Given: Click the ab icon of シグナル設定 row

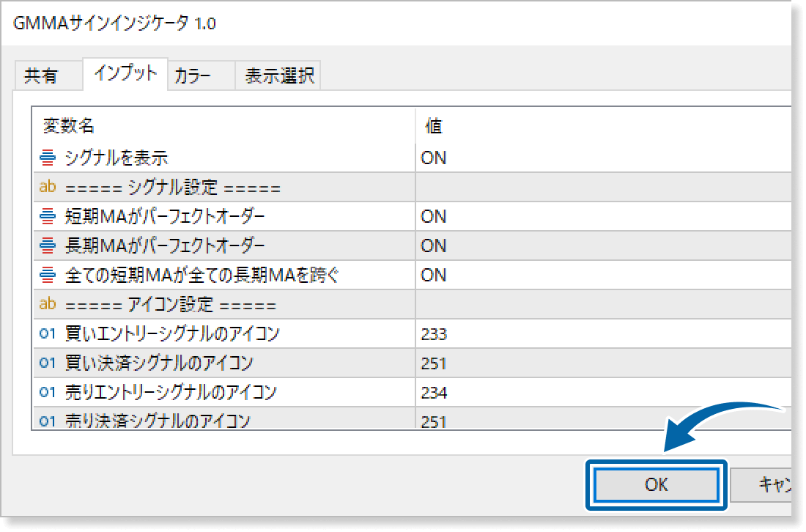Looking at the screenshot, I should point(48,187).
